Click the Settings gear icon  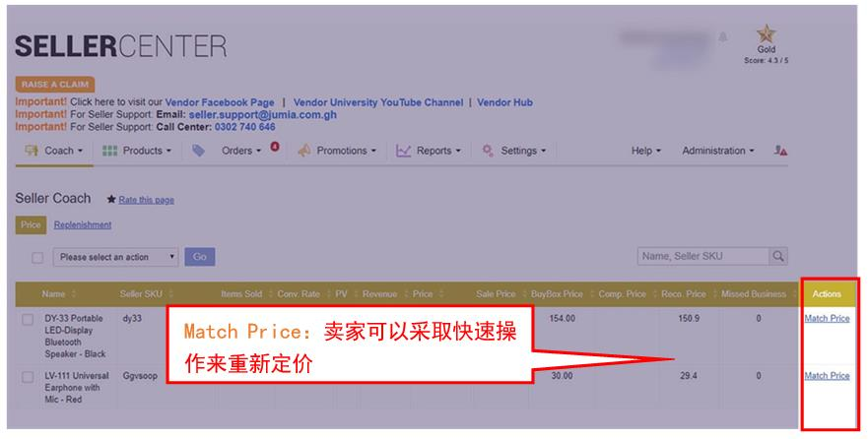[487, 151]
